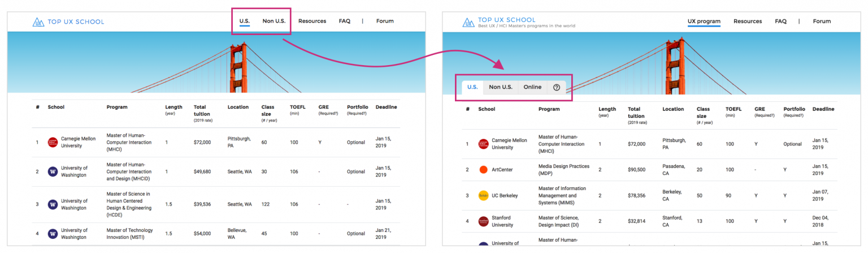Click the Stanford University logo icon

(483, 221)
